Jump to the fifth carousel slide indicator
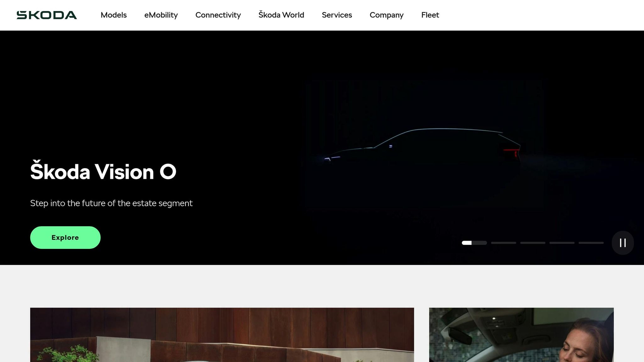This screenshot has height=362, width=644. pyautogui.click(x=591, y=243)
